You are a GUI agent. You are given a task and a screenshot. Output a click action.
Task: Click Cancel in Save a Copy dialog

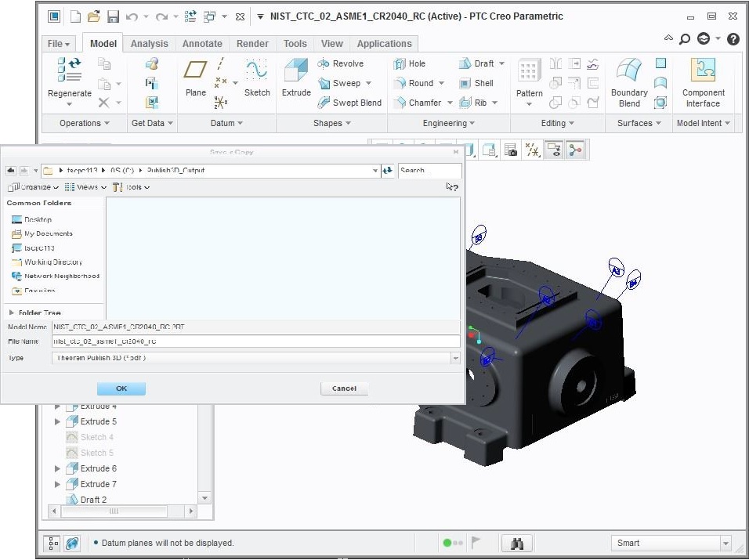[x=345, y=388]
